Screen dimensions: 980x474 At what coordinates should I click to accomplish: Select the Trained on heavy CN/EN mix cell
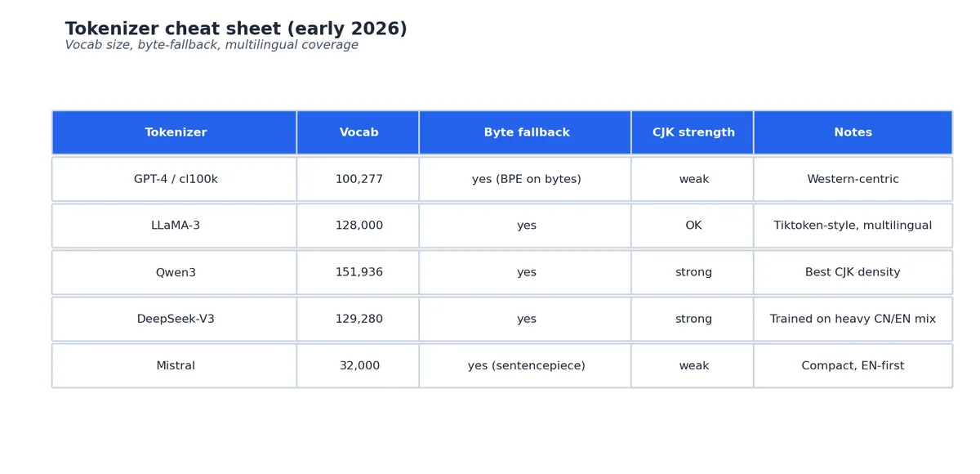853,319
